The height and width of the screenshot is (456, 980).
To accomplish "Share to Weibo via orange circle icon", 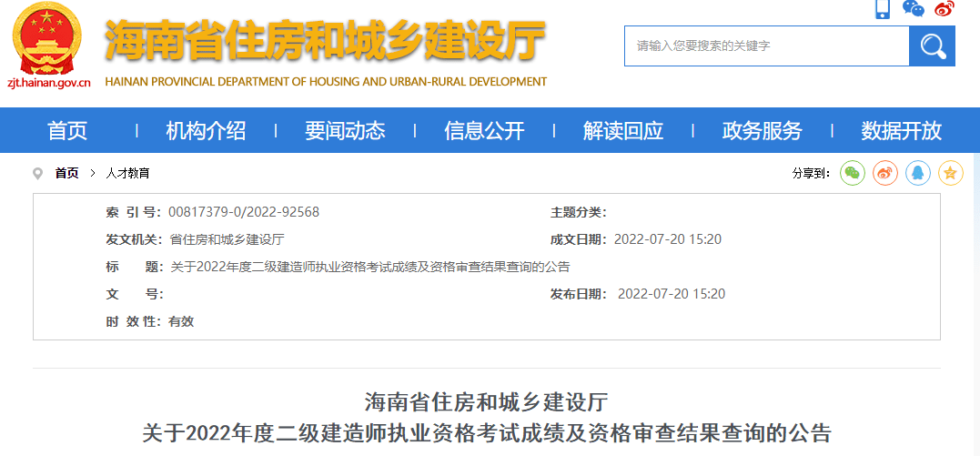I will coord(884,173).
